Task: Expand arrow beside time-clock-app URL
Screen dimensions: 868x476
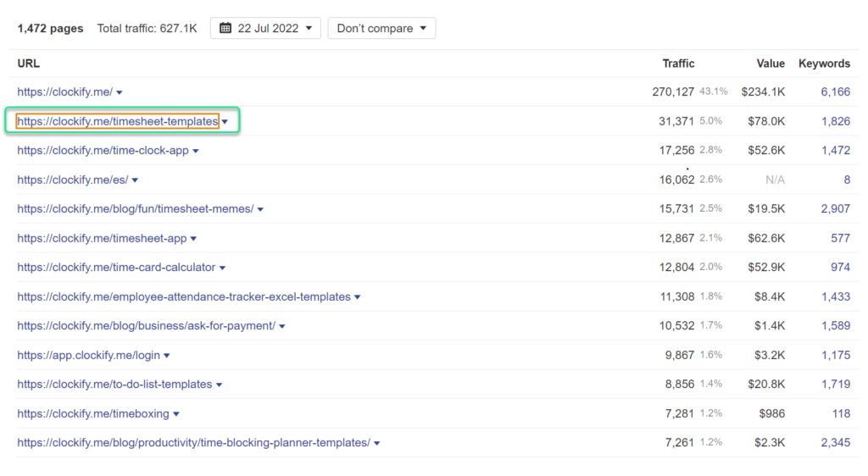Action: pyautogui.click(x=196, y=151)
